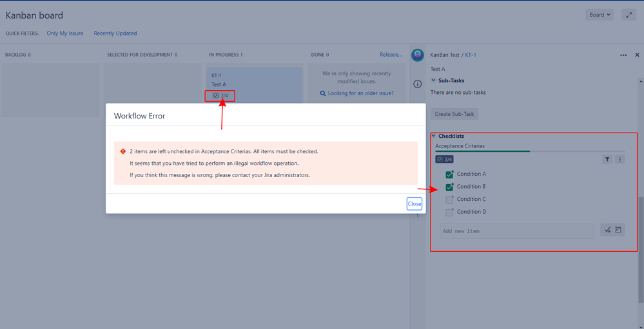Click the Acceptance Criterias checklist title
This screenshot has height=329, width=644.
(460, 146)
